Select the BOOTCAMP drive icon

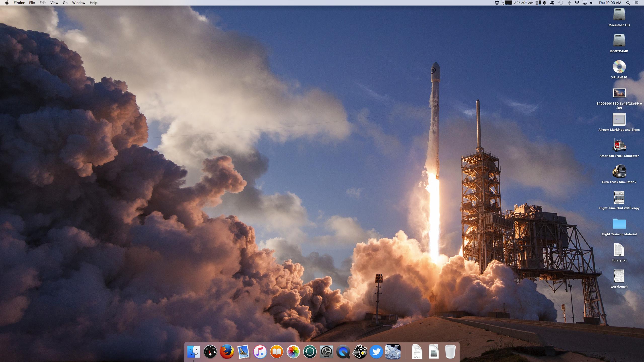click(x=619, y=40)
